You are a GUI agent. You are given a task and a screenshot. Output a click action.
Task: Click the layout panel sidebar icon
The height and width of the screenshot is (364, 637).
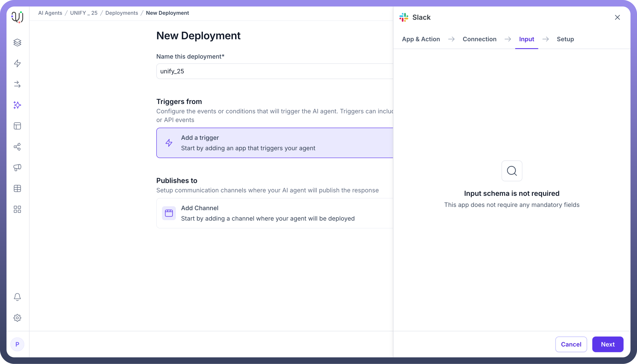[x=17, y=126]
